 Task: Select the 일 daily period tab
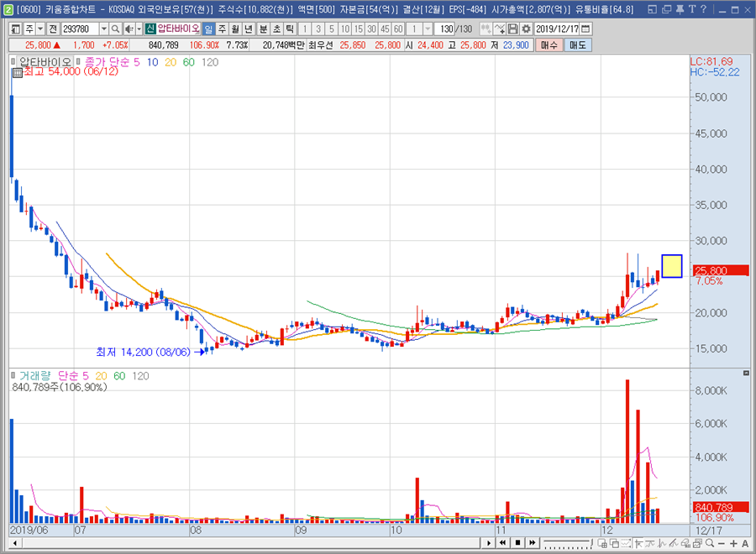pos(208,29)
